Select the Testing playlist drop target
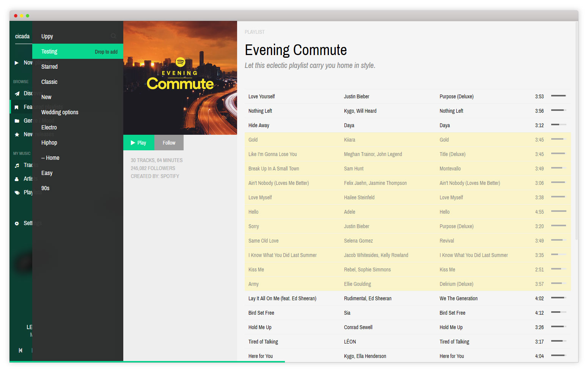Screen dimensions: 588x372 point(78,51)
